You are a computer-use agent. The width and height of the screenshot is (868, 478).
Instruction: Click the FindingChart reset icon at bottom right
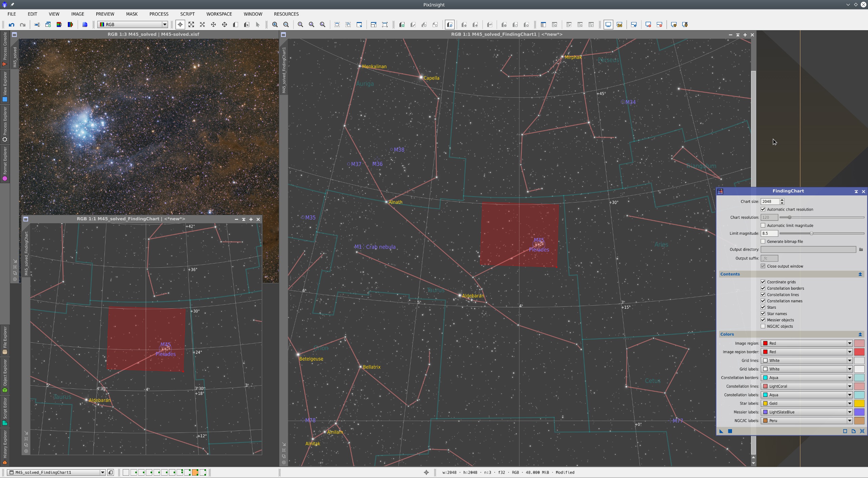[862, 431]
